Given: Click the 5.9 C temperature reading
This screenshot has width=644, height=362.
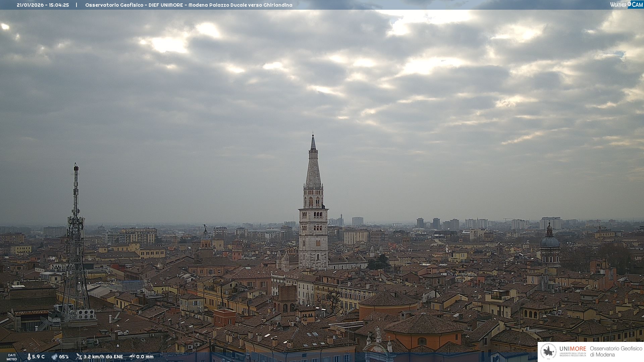Looking at the screenshot, I should (x=38, y=357).
